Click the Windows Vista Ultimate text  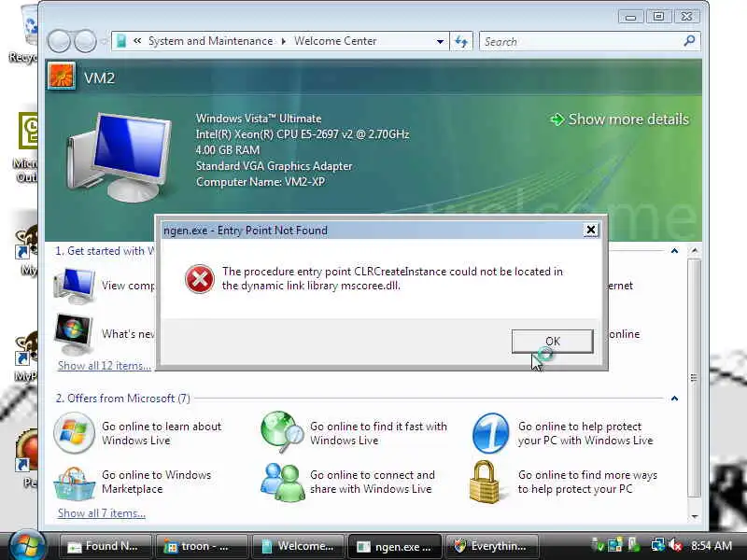(x=259, y=119)
